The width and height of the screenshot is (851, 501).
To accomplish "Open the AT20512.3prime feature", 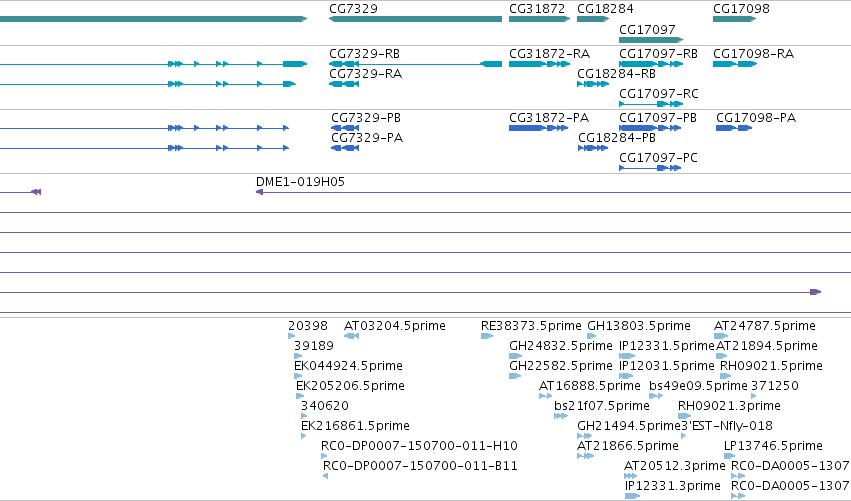I will 630,477.
